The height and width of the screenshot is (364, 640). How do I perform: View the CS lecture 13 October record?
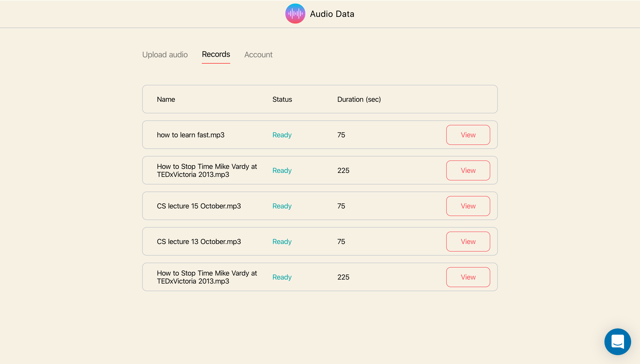click(x=468, y=242)
